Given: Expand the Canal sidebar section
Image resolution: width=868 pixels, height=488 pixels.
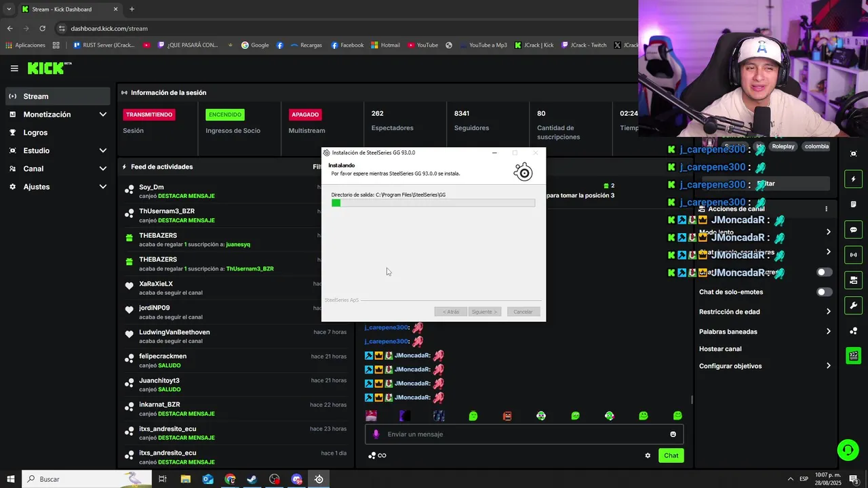Looking at the screenshot, I should [x=58, y=169].
